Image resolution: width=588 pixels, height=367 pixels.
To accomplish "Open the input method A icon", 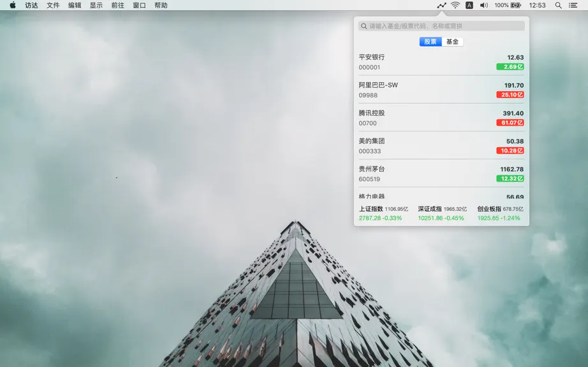I will [x=469, y=5].
